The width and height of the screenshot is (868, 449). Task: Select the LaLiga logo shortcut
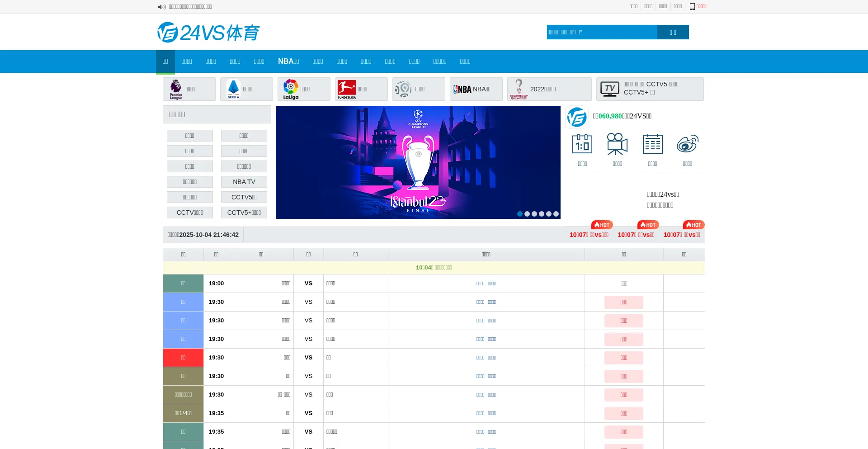[291, 89]
